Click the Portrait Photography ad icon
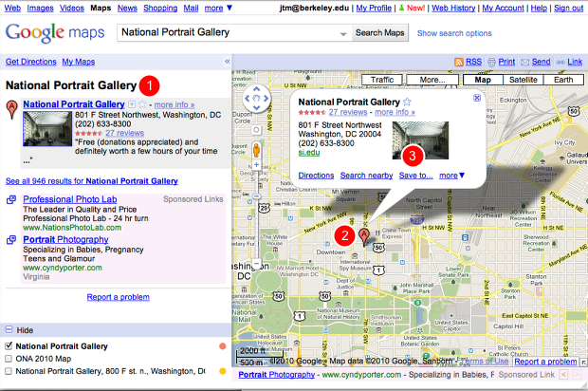 point(11,239)
